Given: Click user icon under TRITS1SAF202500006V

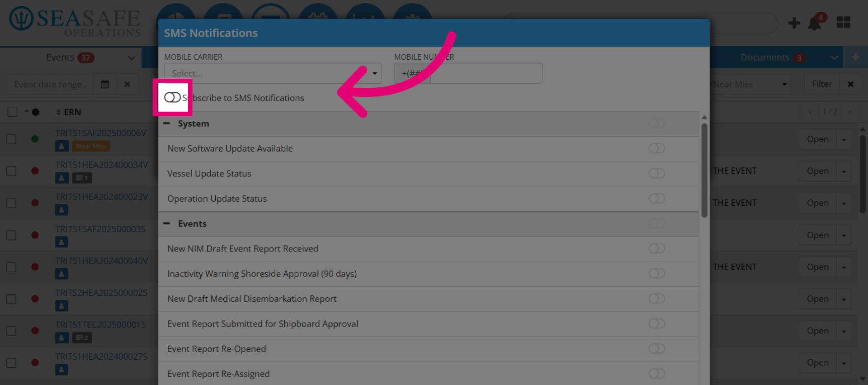Looking at the screenshot, I should [62, 146].
